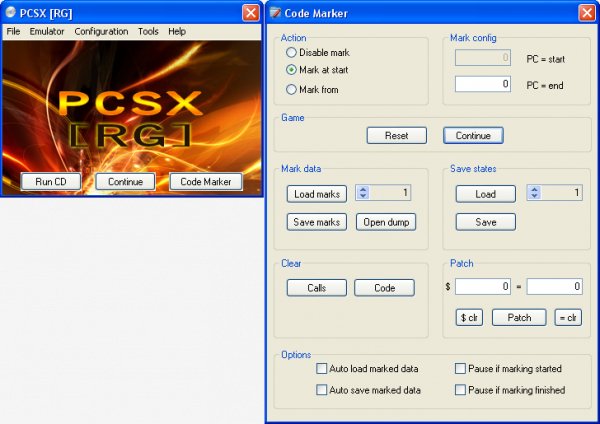Viewport: 600px width, 424px height.
Task: Click the Open dump button
Action: pos(386,222)
